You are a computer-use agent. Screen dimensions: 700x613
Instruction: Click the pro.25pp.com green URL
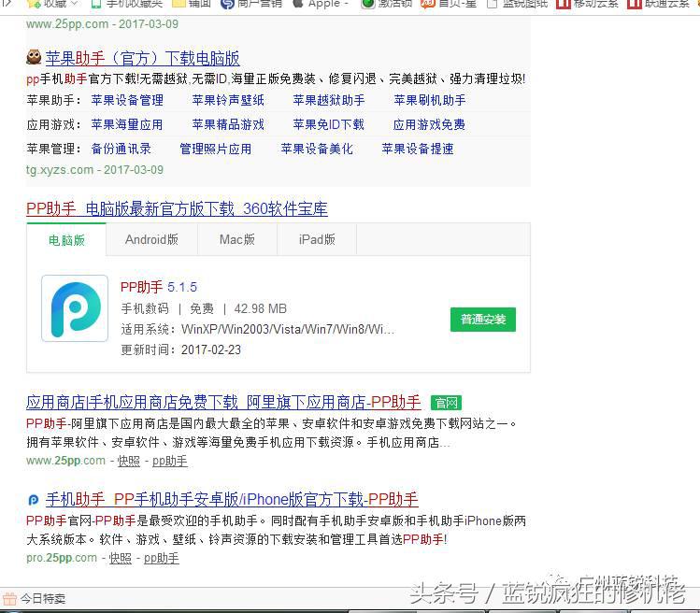pyautogui.click(x=62, y=558)
